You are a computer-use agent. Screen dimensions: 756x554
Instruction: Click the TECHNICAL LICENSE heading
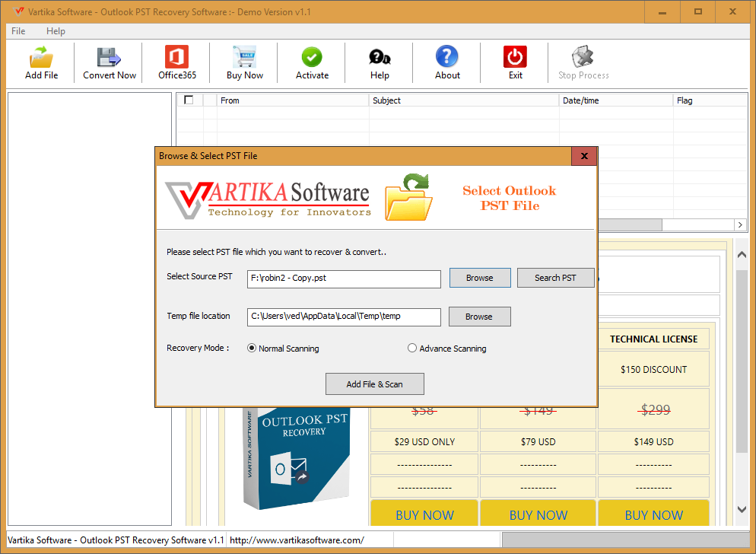tap(653, 339)
